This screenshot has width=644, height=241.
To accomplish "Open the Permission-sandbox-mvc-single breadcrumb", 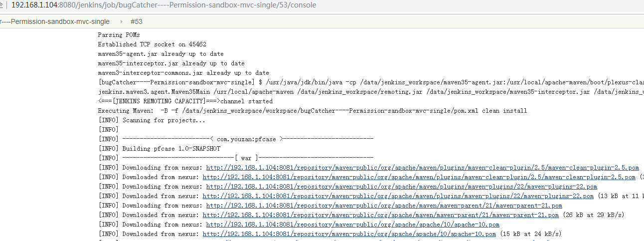I will pyautogui.click(x=55, y=22).
